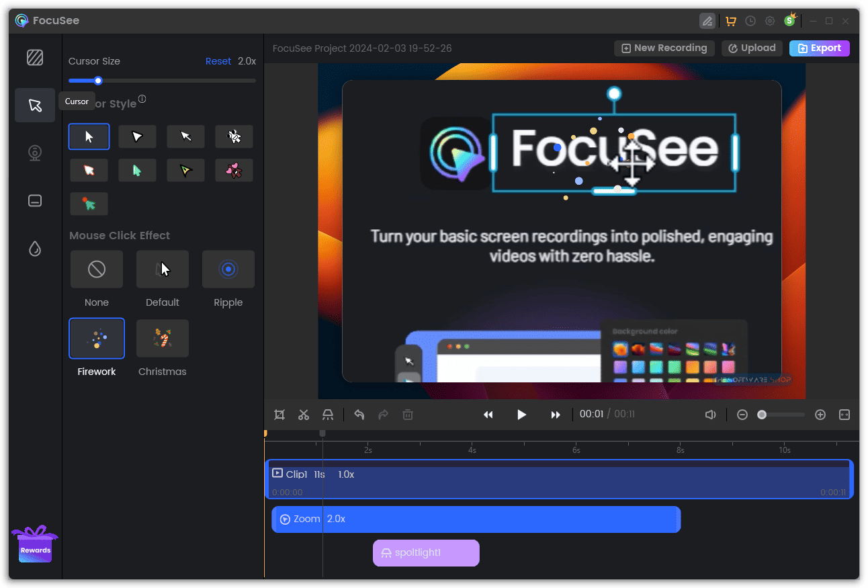
Task: Add a spotlight from timeline toolbar
Action: (328, 415)
